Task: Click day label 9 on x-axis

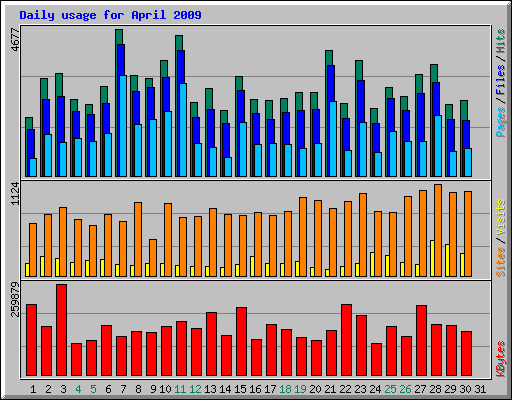Action: click(153, 389)
